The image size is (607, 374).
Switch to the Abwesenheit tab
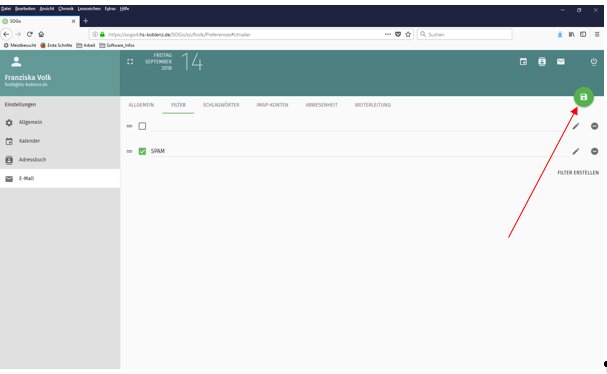coord(322,105)
